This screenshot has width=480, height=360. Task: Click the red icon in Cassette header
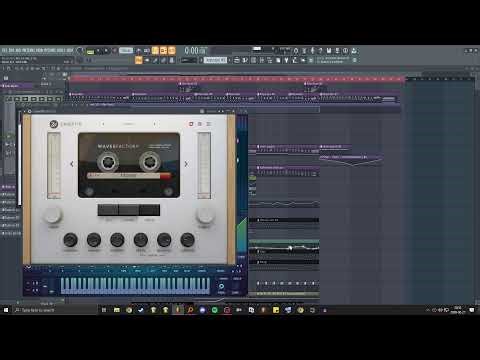point(191,124)
